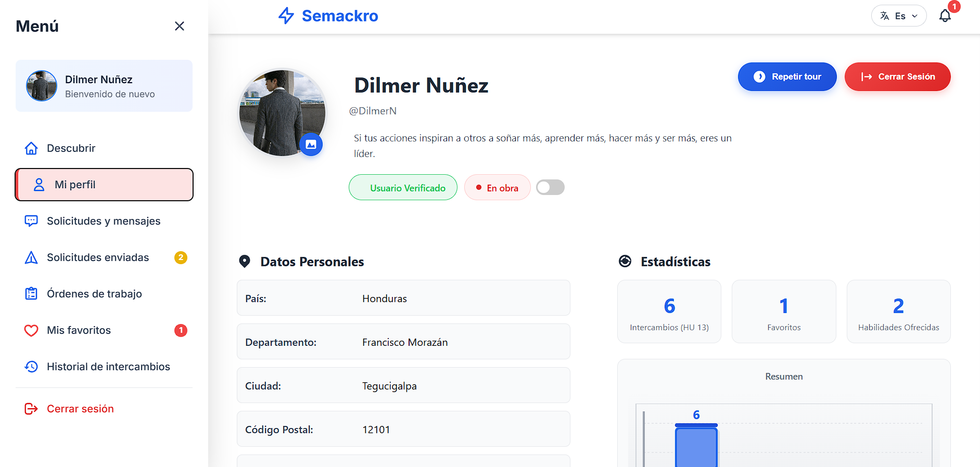Click the Órdenes de trabajo clipboard icon
This screenshot has height=467, width=980.
[x=31, y=294]
